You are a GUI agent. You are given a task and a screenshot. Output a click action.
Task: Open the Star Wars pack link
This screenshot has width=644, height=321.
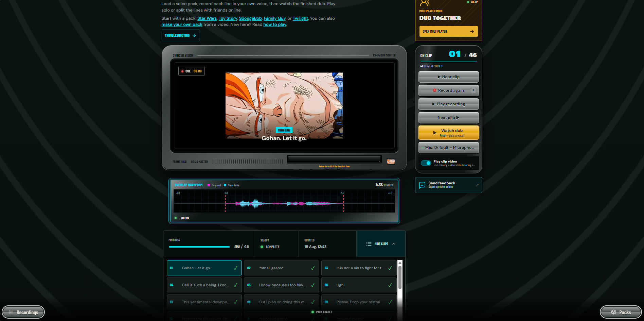[x=207, y=18]
